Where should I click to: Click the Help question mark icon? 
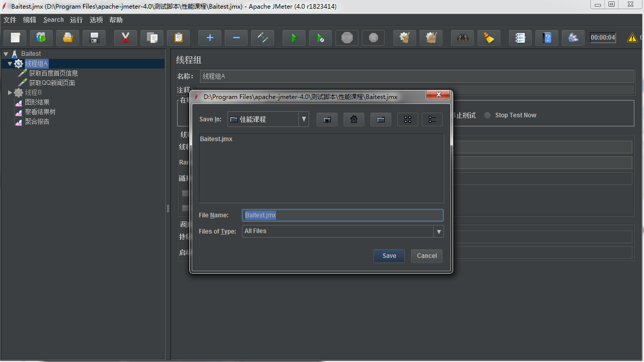tap(547, 38)
